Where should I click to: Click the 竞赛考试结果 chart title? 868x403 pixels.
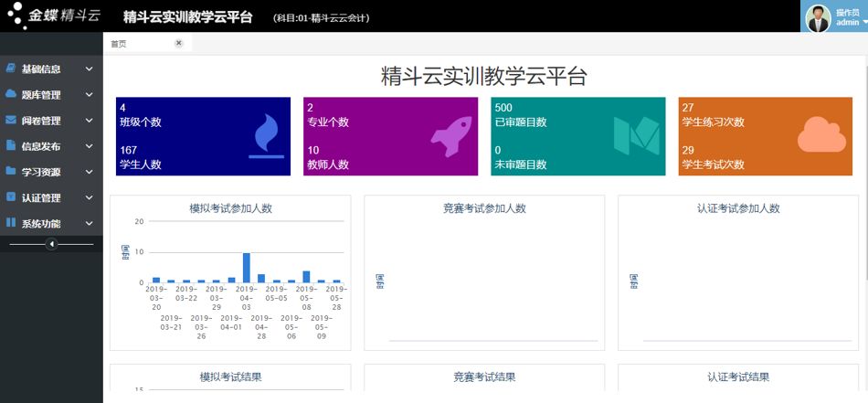(x=484, y=377)
